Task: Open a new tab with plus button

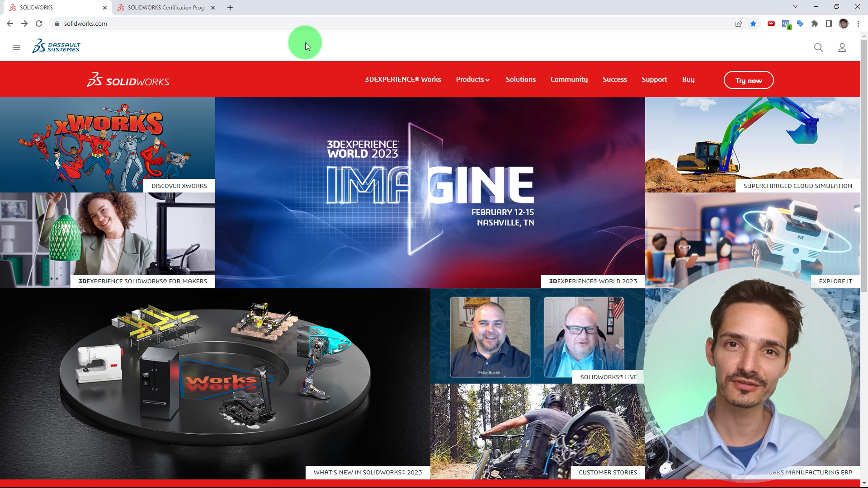Action: click(230, 8)
